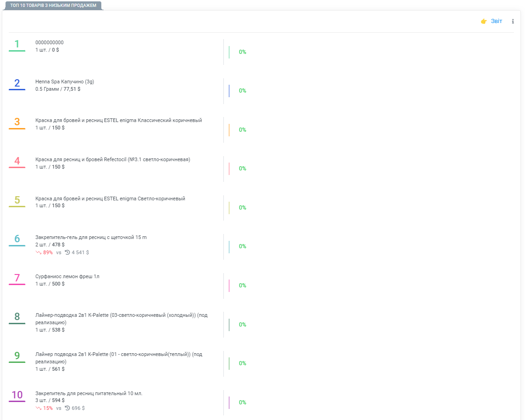This screenshot has width=525, height=420.
Task: Click rank number 9
Action: tap(17, 356)
